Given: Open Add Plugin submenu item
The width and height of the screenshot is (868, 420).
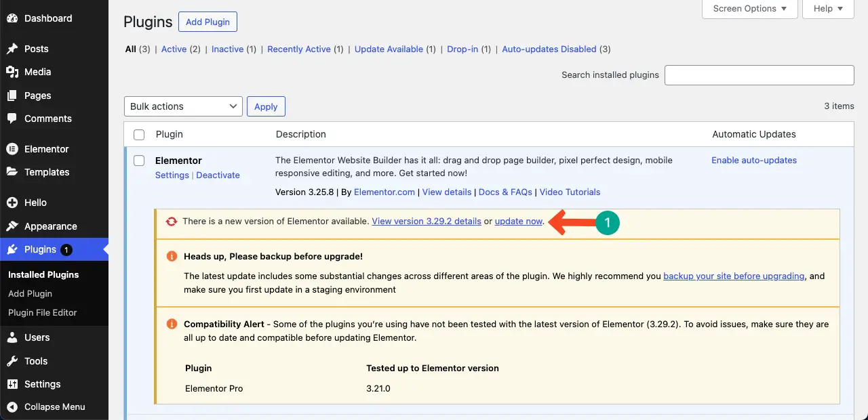Looking at the screenshot, I should (30, 293).
